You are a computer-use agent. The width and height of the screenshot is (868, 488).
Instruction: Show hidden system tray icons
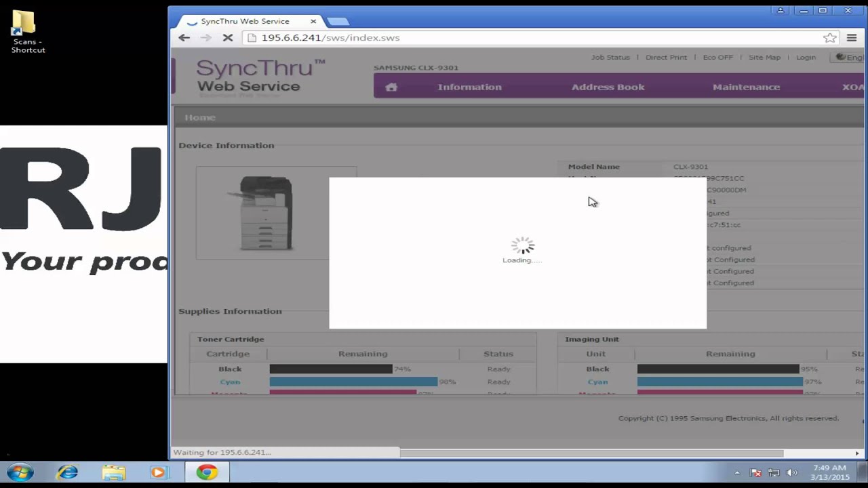click(x=737, y=473)
